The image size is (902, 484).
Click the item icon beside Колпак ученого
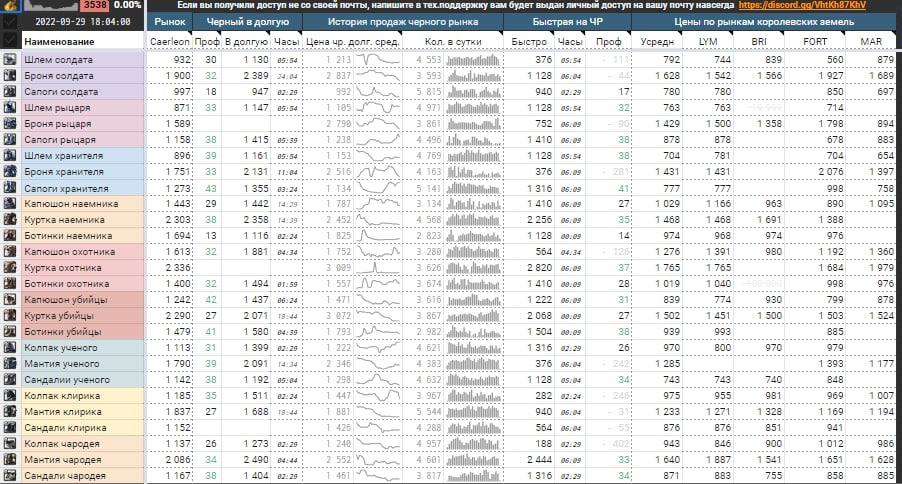coord(10,348)
